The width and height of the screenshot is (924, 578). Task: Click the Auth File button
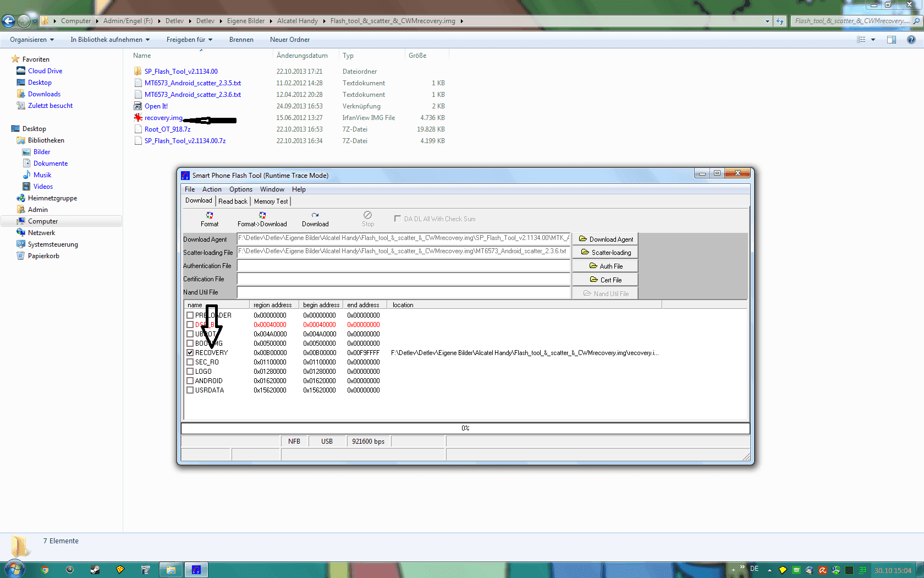(605, 266)
